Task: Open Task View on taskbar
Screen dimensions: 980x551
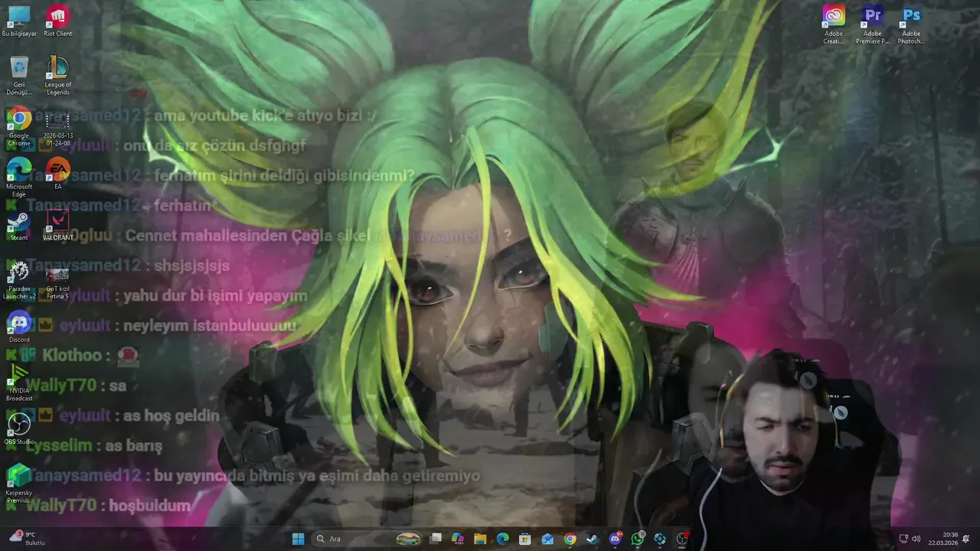Action: point(436,539)
